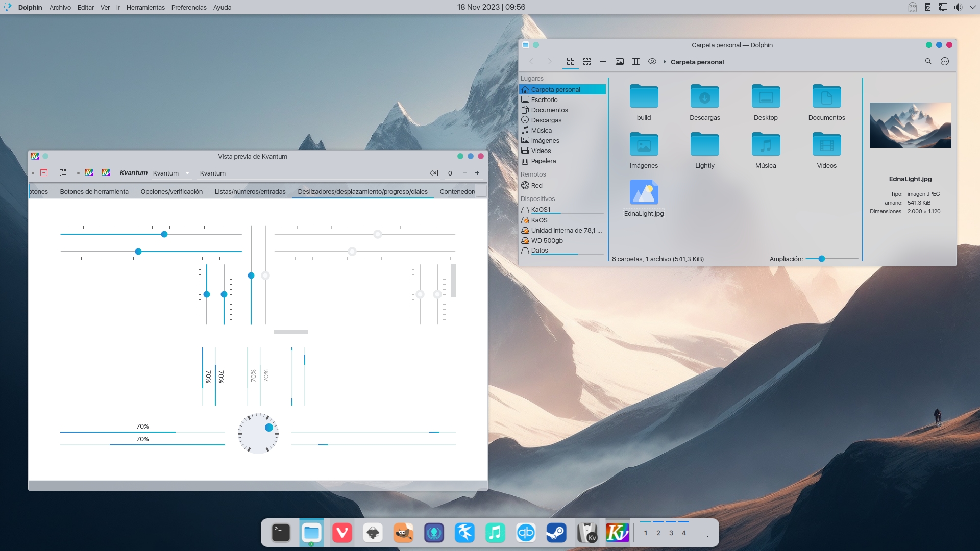Select the EdnaLight.jpg file
The width and height of the screenshot is (980, 551).
coord(644,198)
